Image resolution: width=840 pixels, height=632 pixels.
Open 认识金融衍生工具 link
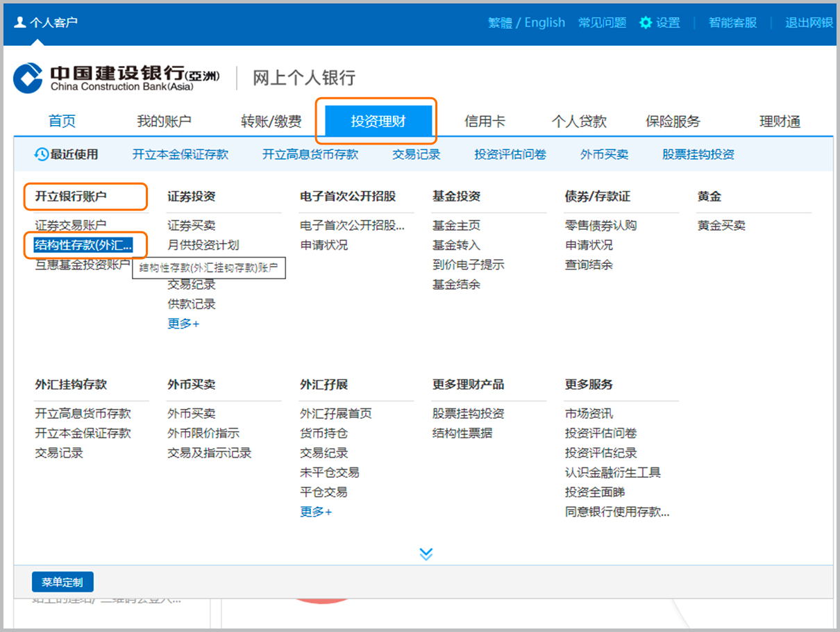[613, 472]
